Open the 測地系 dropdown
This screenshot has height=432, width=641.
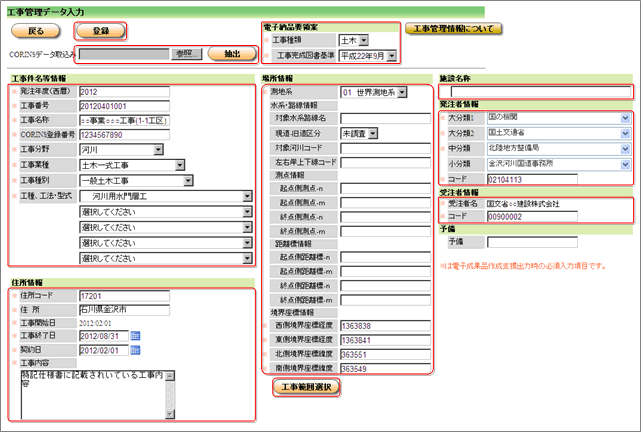(374, 92)
